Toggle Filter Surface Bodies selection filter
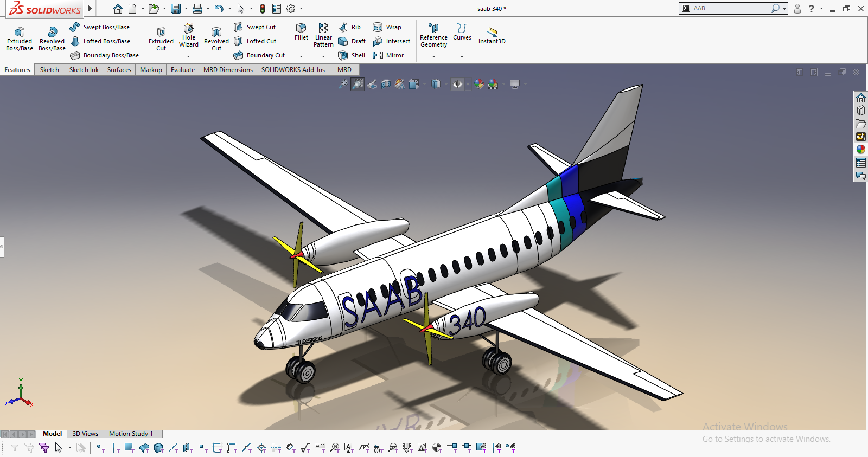868x457 pixels. coord(144,448)
